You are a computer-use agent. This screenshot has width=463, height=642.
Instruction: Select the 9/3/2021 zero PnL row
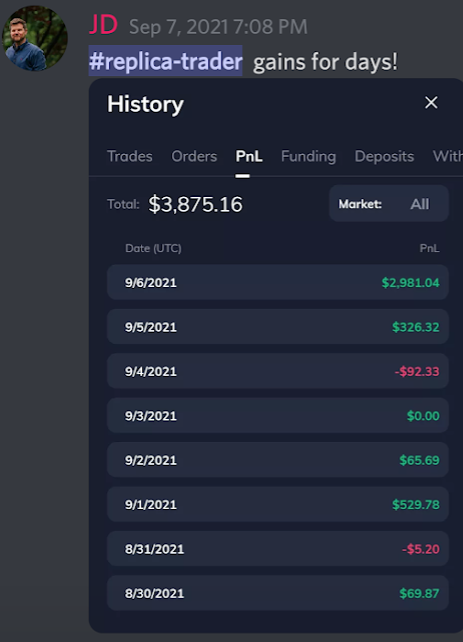click(x=278, y=415)
